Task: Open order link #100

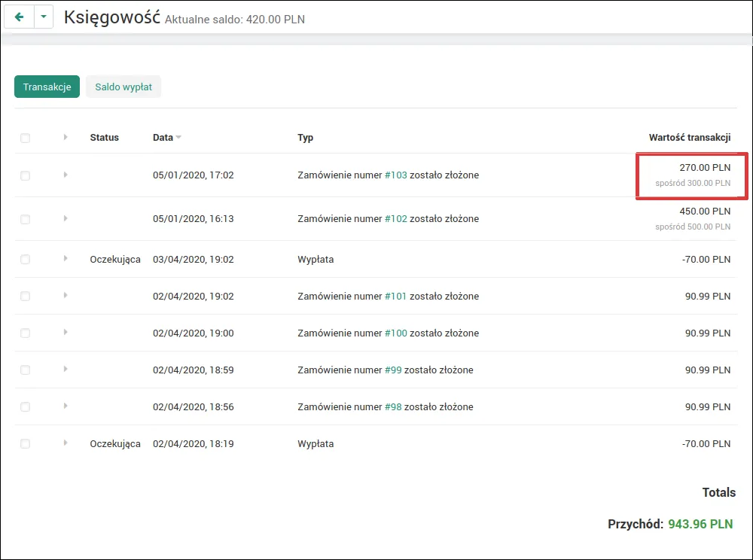Action: [396, 333]
